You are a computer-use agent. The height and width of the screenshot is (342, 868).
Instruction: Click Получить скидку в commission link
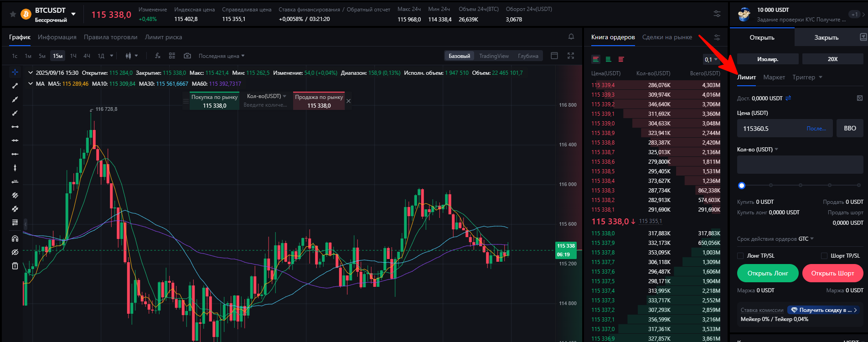(x=824, y=310)
